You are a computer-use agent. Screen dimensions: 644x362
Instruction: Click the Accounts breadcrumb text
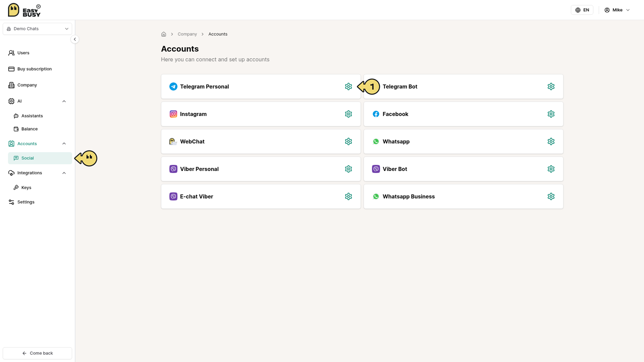[218, 34]
